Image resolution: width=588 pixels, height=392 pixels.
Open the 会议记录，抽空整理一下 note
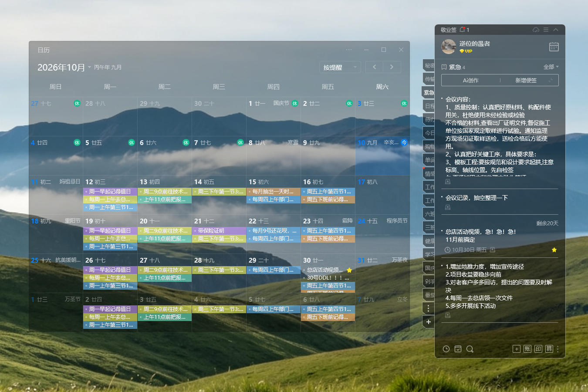pos(476,198)
